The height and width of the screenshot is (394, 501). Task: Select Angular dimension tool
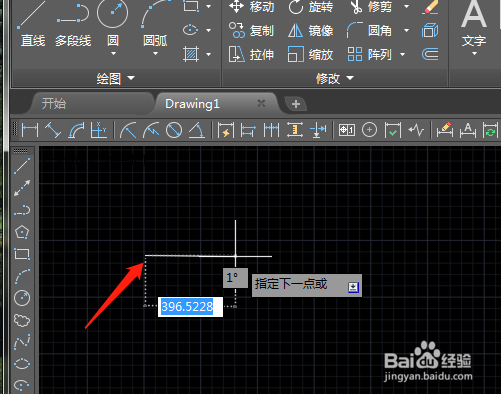coord(197,130)
